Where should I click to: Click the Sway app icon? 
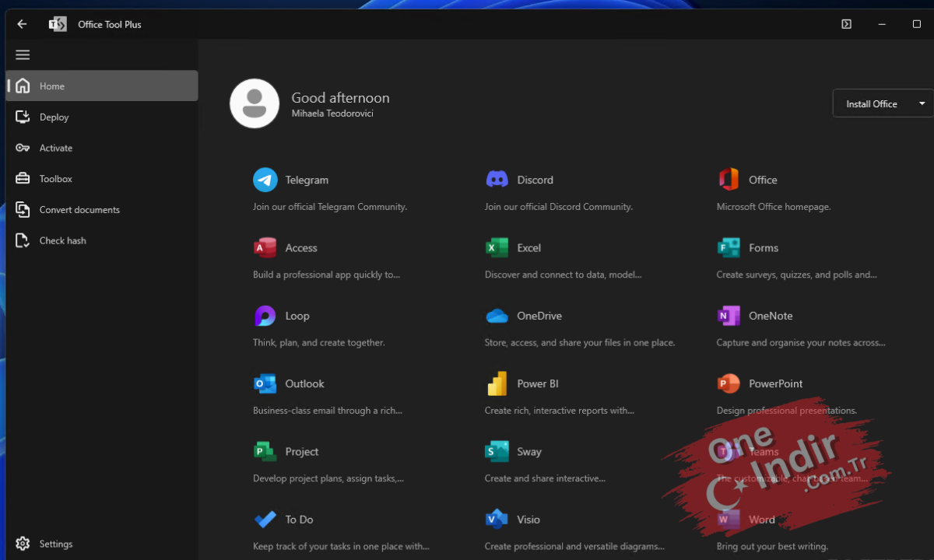pos(497,451)
